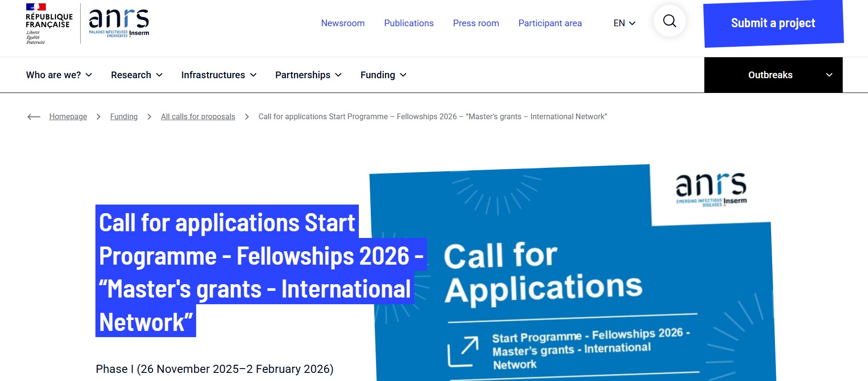This screenshot has height=381, width=868.
Task: Open the Who are we? menu
Action: [59, 75]
